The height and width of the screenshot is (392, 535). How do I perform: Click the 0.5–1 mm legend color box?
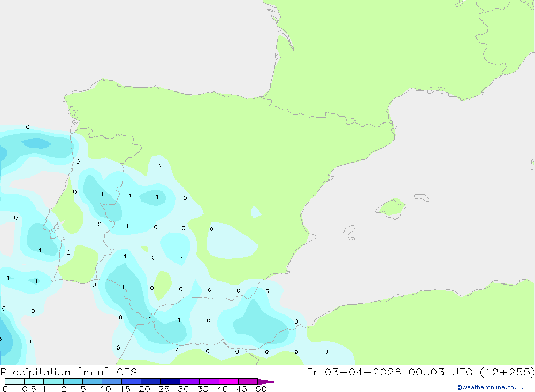(34, 381)
